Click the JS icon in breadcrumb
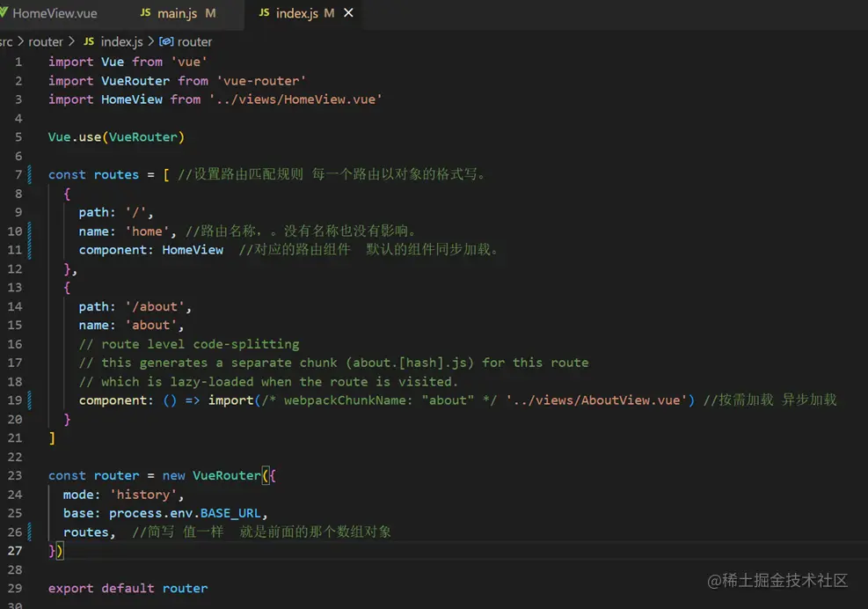The width and height of the screenshot is (868, 609). (89, 41)
